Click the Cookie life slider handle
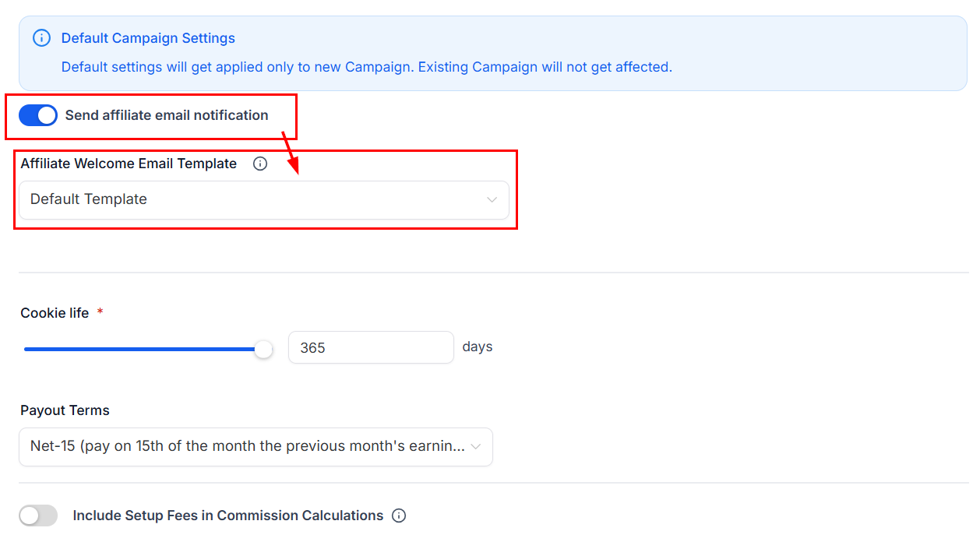980x556 pixels. pos(264,349)
